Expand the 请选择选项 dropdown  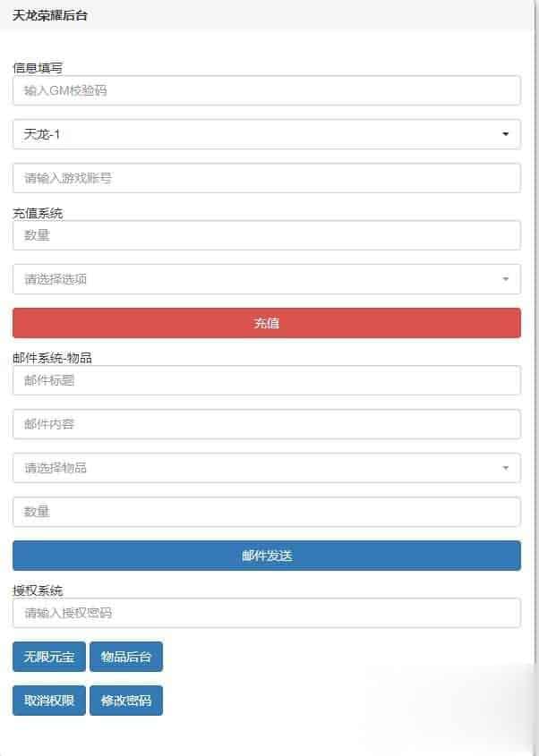266,279
